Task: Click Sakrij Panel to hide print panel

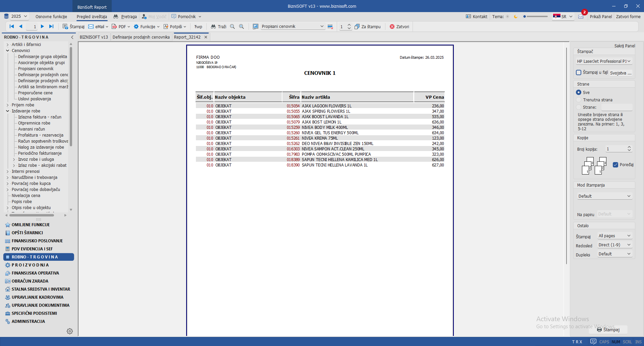Action: point(625,46)
